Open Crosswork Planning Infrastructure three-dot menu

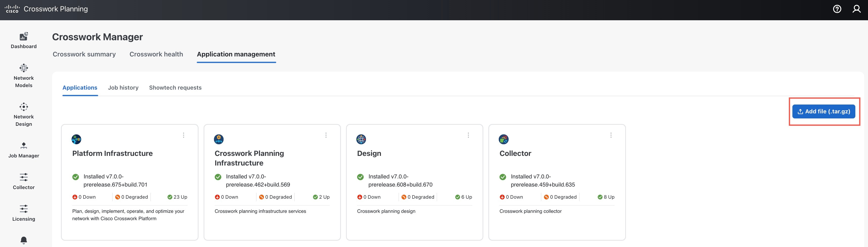tap(326, 135)
